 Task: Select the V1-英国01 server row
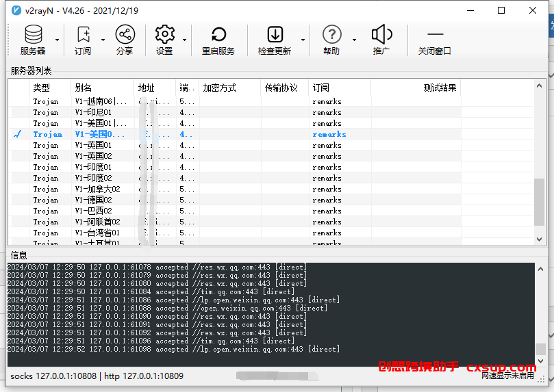pyautogui.click(x=271, y=145)
